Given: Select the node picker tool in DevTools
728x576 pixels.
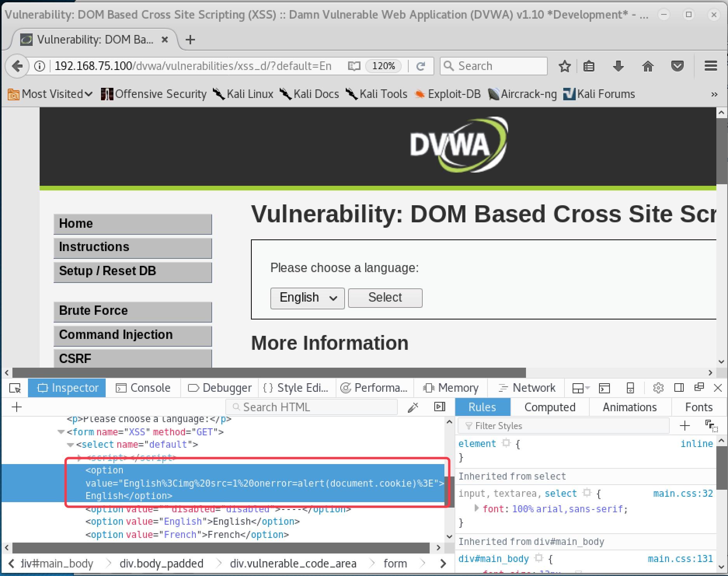Looking at the screenshot, I should (16, 388).
